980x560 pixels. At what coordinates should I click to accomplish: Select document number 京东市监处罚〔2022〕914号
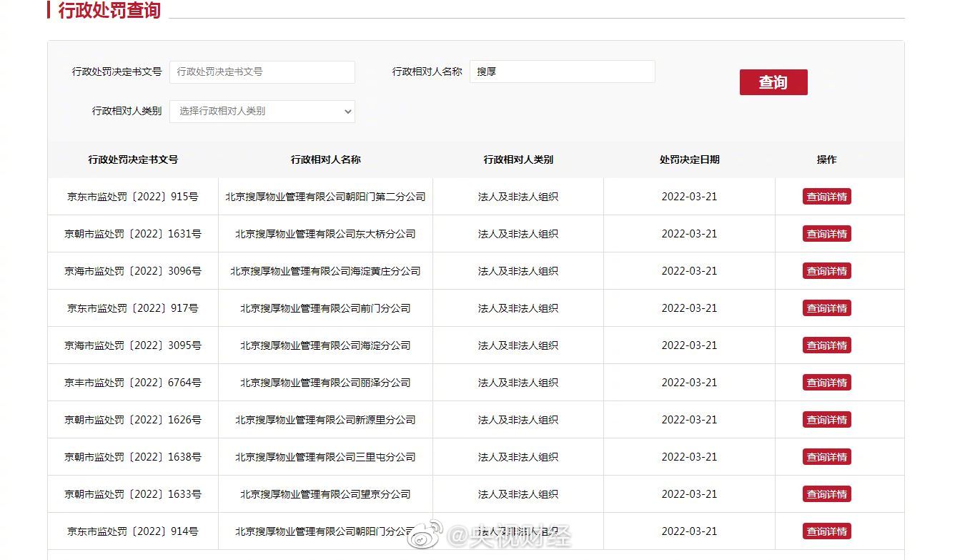tap(133, 531)
